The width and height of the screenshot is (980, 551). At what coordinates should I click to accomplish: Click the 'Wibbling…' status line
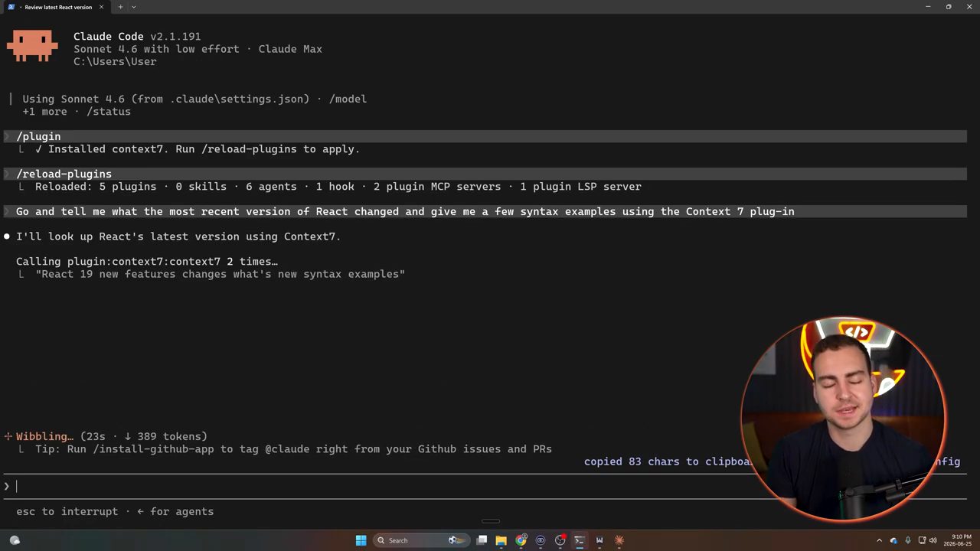click(106, 437)
